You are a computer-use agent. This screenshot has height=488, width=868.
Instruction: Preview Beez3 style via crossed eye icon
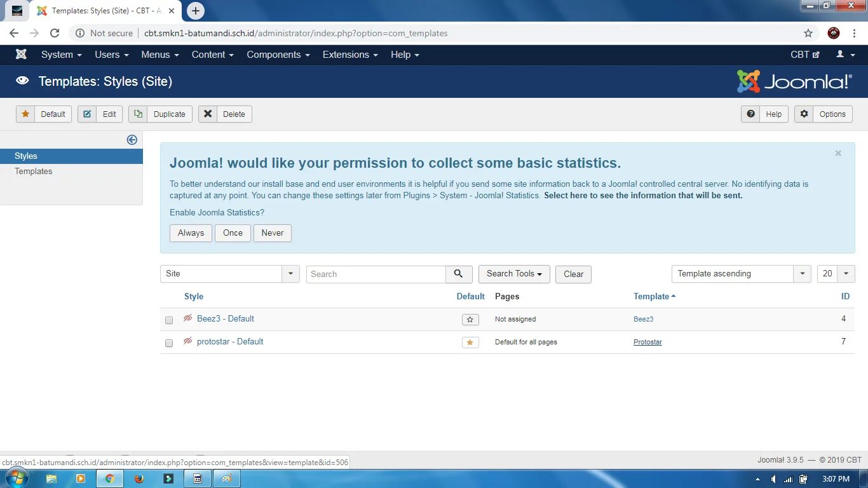click(187, 318)
